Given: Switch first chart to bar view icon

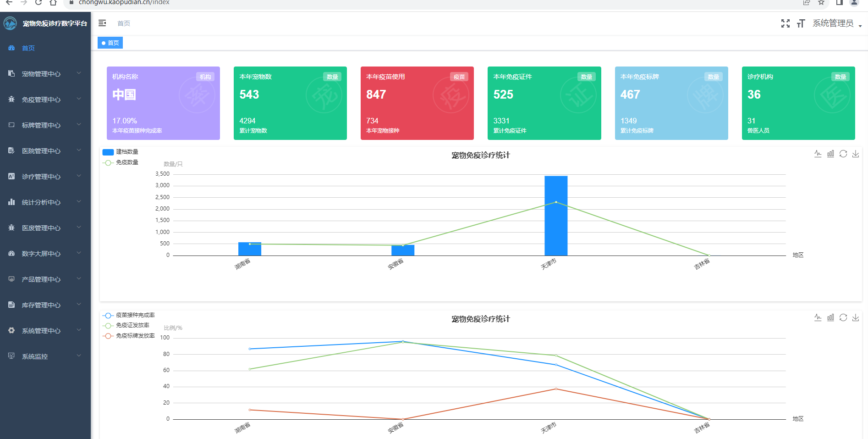Looking at the screenshot, I should tap(830, 154).
